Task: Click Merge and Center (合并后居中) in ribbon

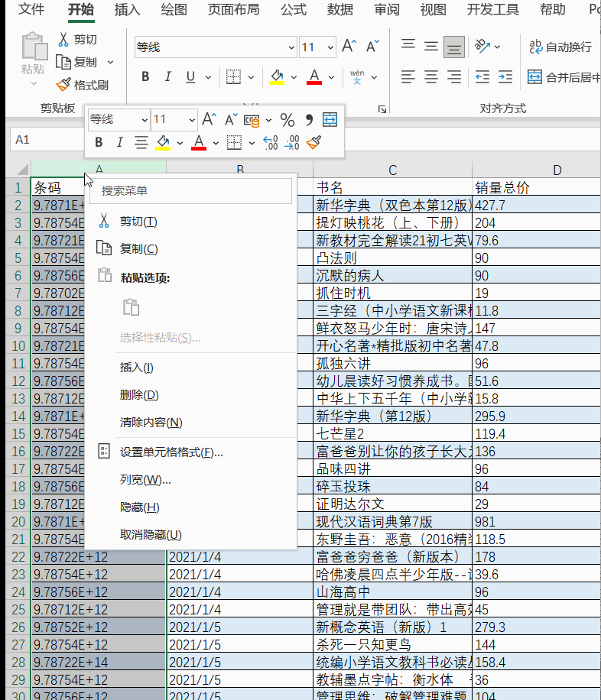Action: [562, 76]
